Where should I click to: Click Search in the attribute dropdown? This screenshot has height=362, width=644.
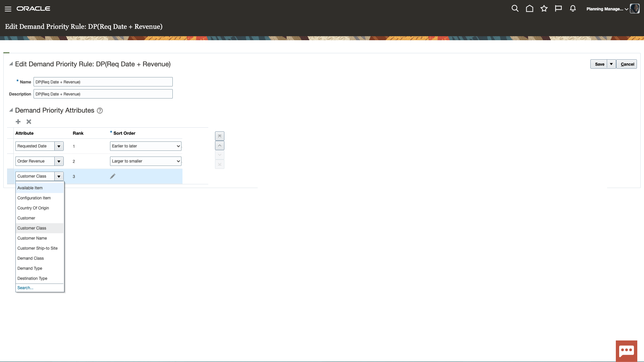point(25,288)
